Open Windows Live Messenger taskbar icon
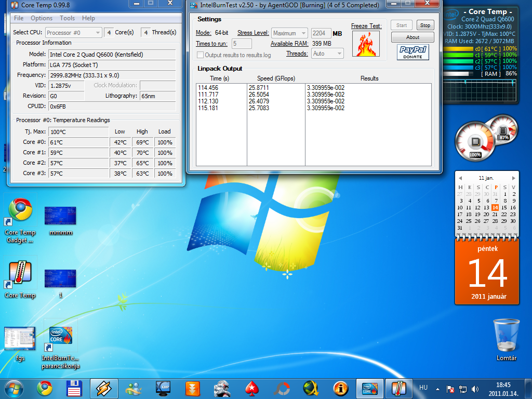Viewport: 532px width, 399px height. pos(134,389)
